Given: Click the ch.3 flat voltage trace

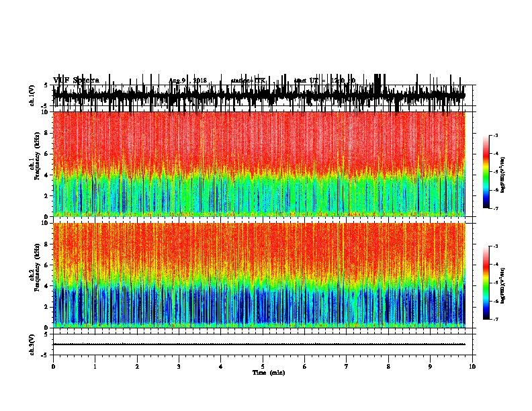Looking at the screenshot, I should (x=259, y=345).
